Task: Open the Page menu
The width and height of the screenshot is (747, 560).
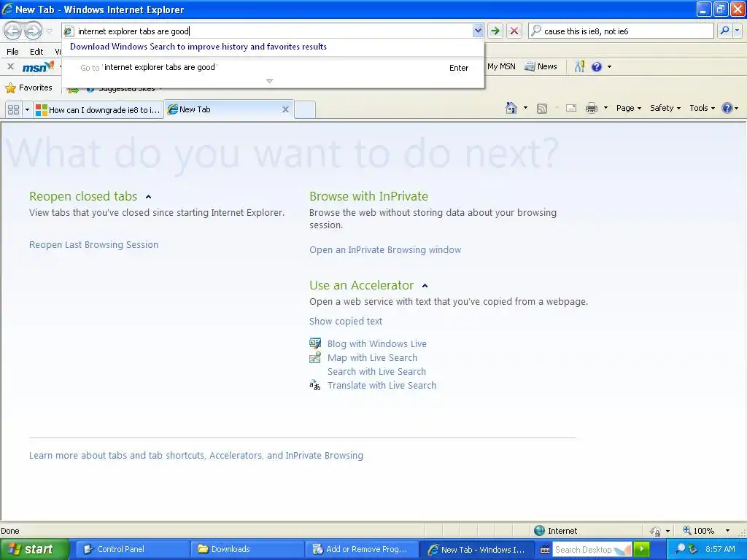Action: 628,108
